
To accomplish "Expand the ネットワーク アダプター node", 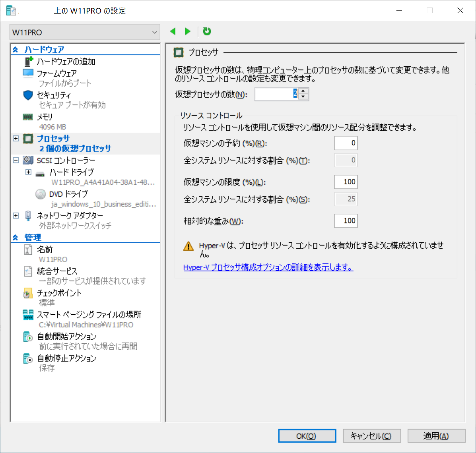I will coord(16,216).
